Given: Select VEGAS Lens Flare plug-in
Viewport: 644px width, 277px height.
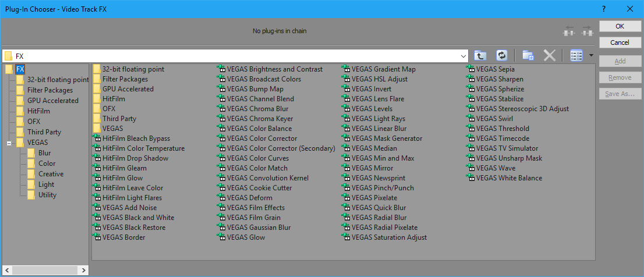Looking at the screenshot, I should [x=373, y=99].
